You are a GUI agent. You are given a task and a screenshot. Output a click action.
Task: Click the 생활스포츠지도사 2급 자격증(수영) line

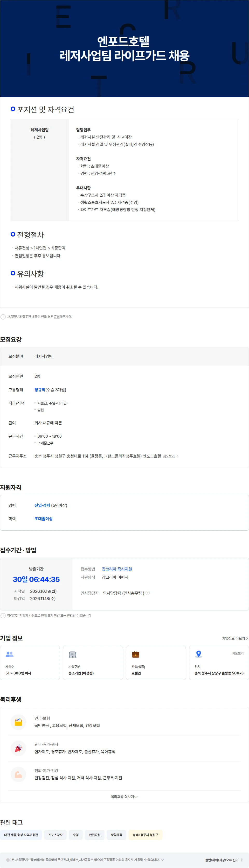tap(109, 203)
